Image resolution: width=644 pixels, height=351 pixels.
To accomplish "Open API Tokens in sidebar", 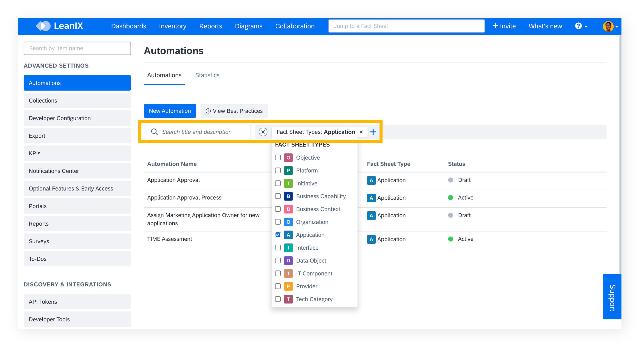I will click(x=77, y=302).
